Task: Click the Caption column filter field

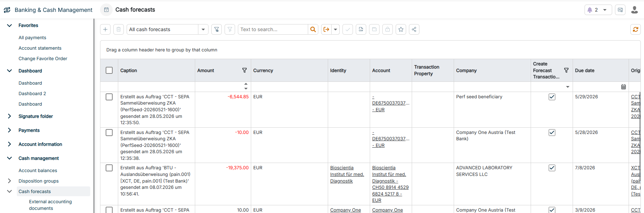Action: coord(156,87)
